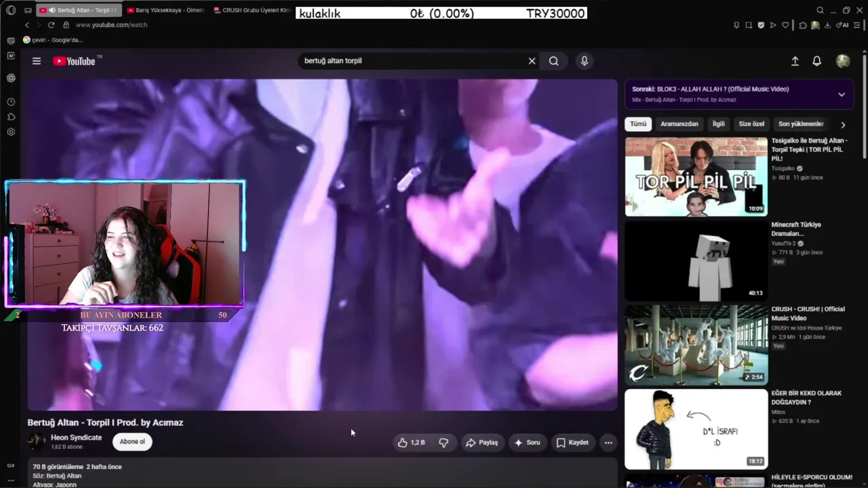The height and width of the screenshot is (488, 868).
Task: Open GX Corner controller icon
Action: click(x=28, y=10)
